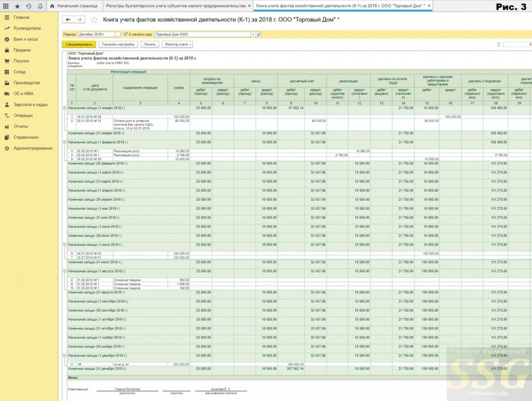This screenshot has height=401, width=532.
Task: Open Склад section
Action: 20,72
